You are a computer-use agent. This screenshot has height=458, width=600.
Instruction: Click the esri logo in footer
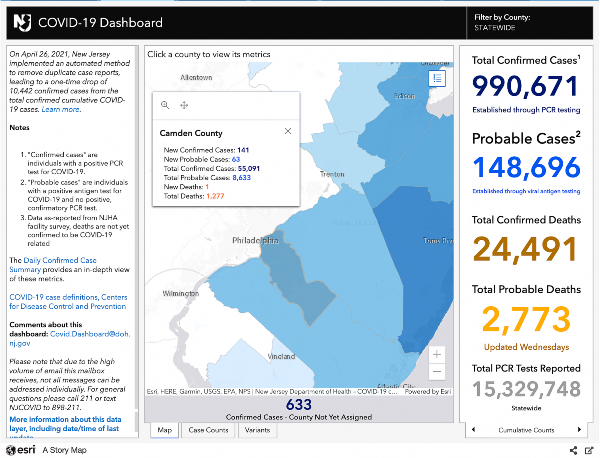(x=21, y=450)
